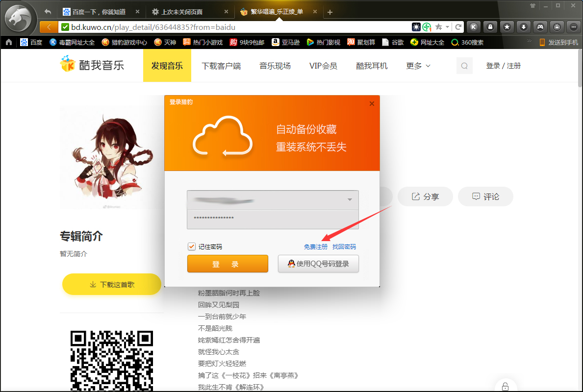Open the 网址大全 bookmark
583x392 pixels.
click(427, 42)
